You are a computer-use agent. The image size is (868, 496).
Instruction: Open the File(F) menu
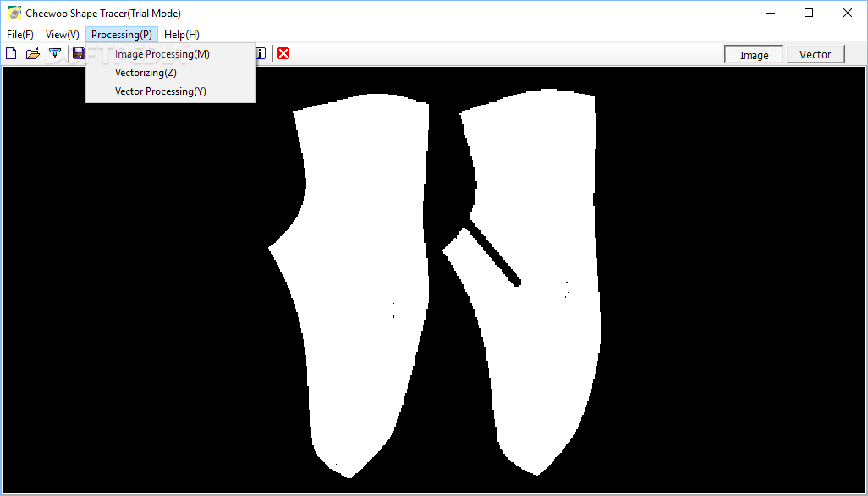20,35
